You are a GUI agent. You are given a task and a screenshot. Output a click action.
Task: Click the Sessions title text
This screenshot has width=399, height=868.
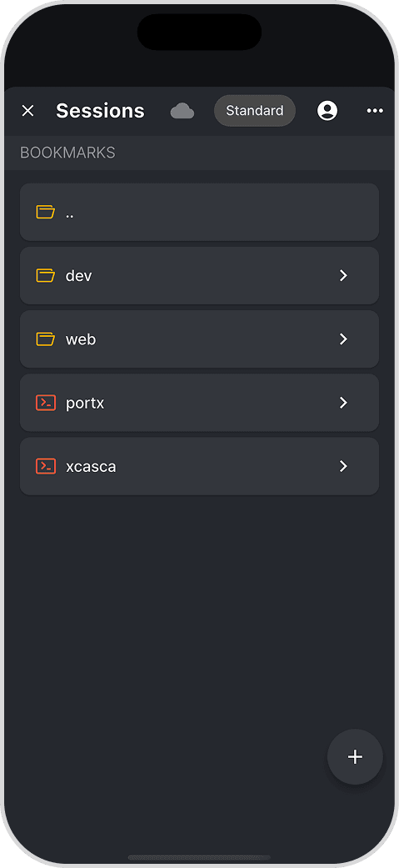100,111
